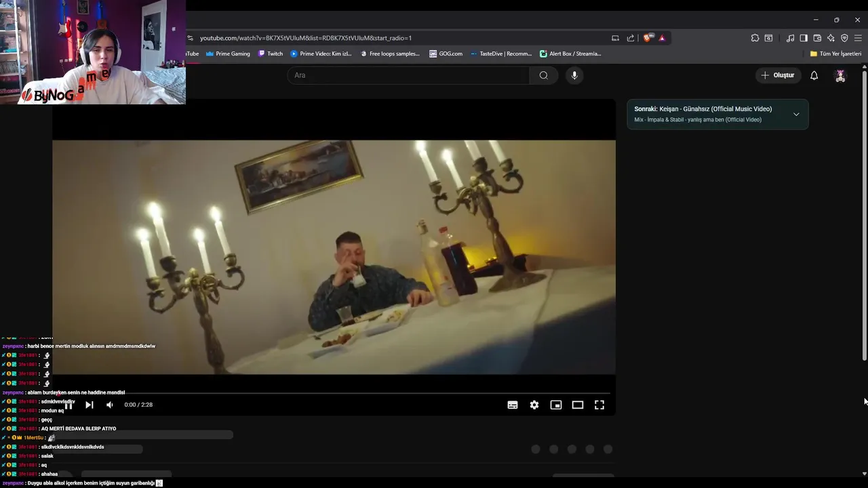The image size is (868, 488).
Task: Open the tab search icon in toolbar
Action: [x=768, y=38]
